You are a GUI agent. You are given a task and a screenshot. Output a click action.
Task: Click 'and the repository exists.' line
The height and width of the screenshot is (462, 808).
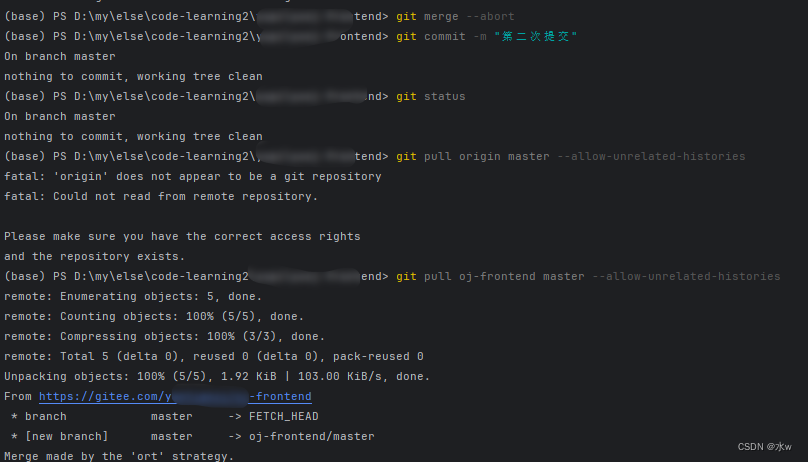coord(95,256)
